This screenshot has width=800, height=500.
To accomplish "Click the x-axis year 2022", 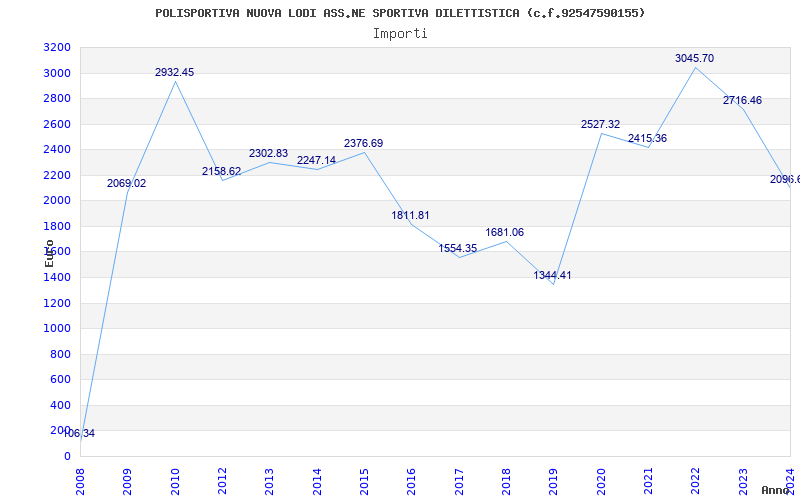I will click(695, 481).
